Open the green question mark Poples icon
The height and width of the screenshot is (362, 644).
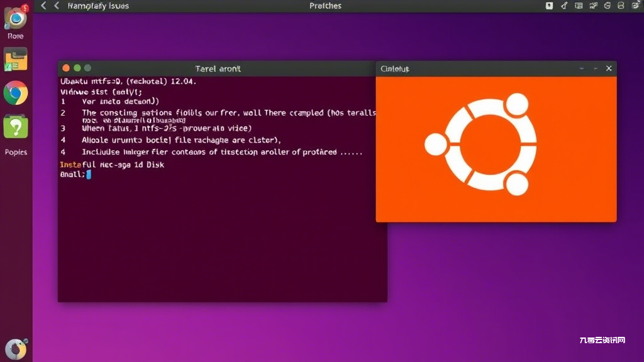coord(16,127)
